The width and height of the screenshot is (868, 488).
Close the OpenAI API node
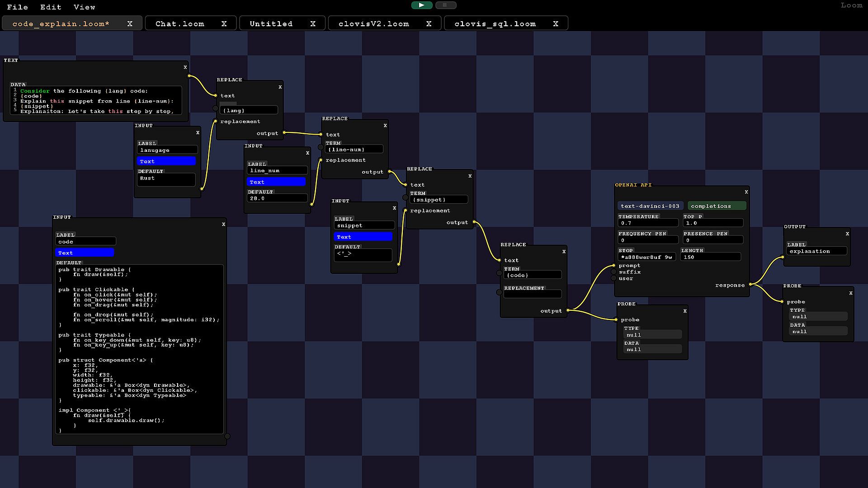pyautogui.click(x=746, y=192)
